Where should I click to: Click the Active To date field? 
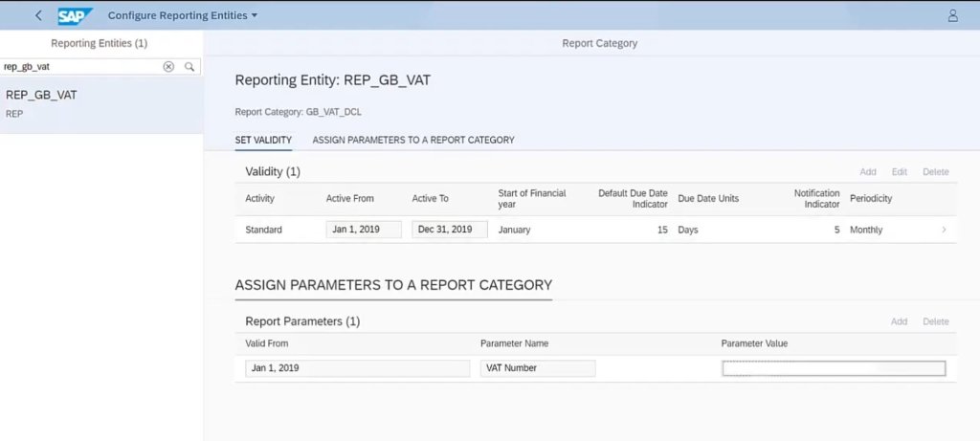tap(449, 230)
